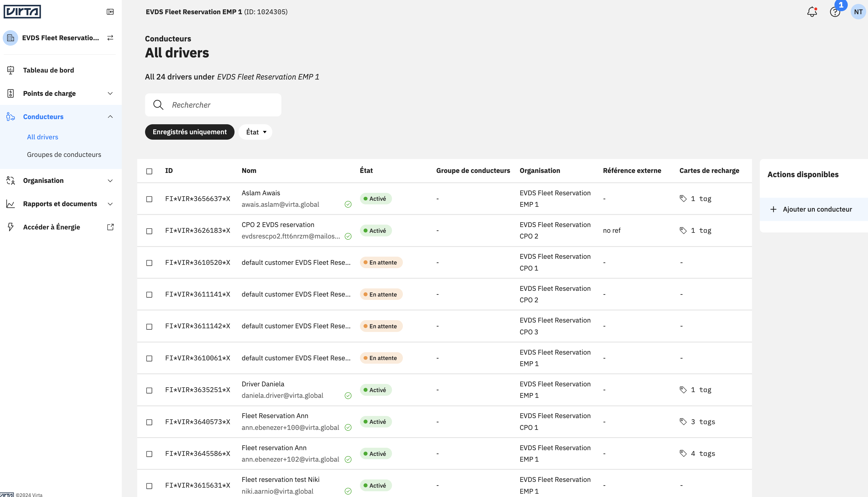Open Rapports et documents menu

(x=60, y=204)
